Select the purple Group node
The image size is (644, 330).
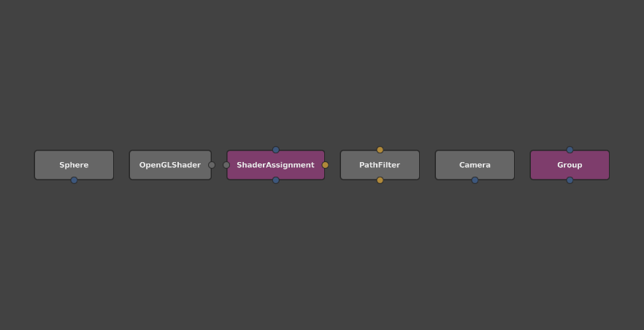(x=570, y=165)
